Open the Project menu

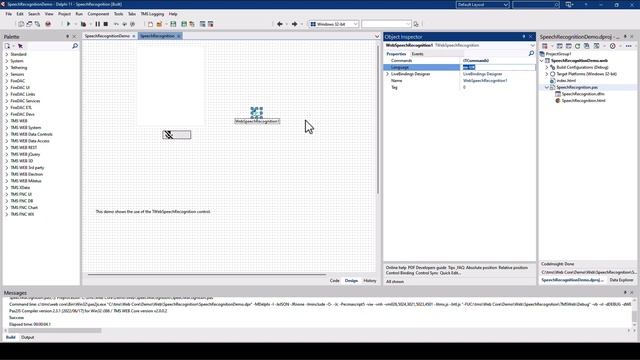tap(64, 14)
